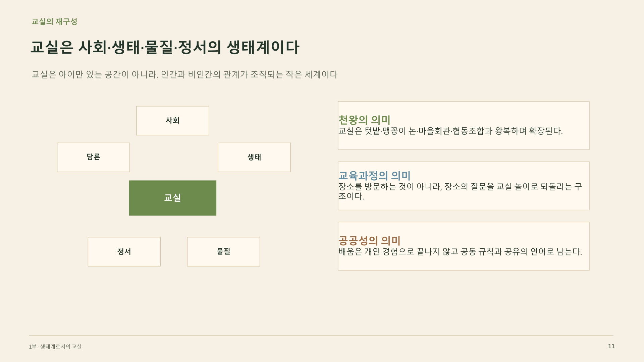
Task: Select the 생태 node box
Action: pyautogui.click(x=254, y=157)
